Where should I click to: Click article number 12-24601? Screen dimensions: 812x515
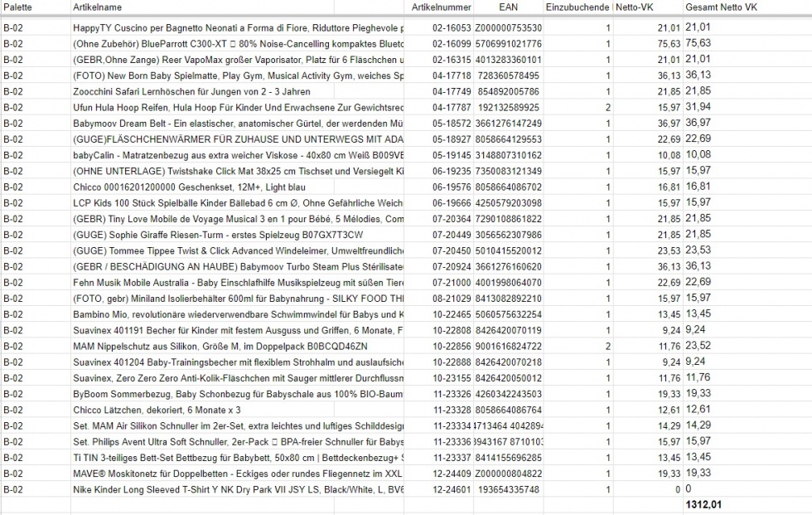click(x=452, y=490)
